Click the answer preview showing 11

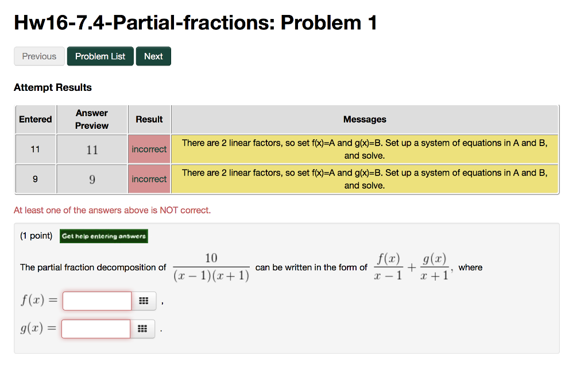coord(91,149)
